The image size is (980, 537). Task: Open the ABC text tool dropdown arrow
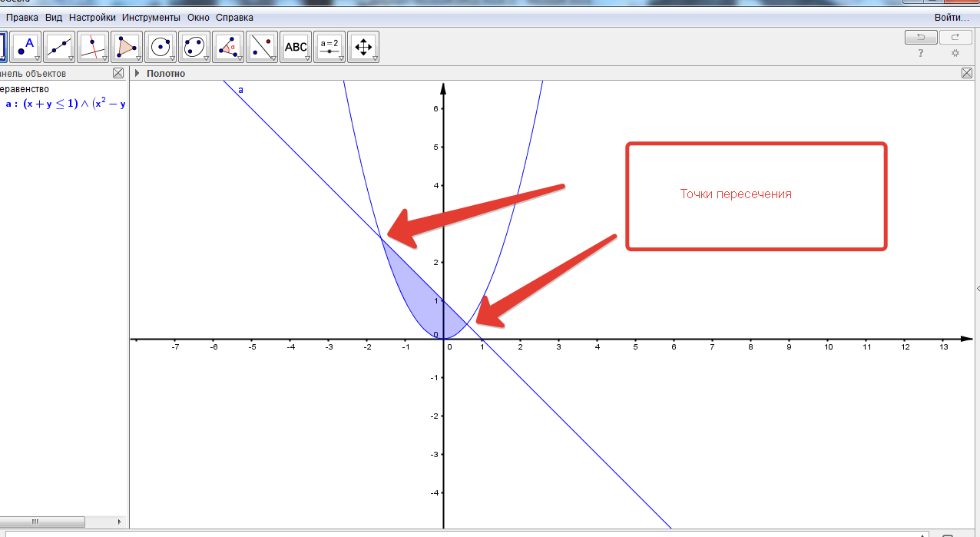[307, 58]
